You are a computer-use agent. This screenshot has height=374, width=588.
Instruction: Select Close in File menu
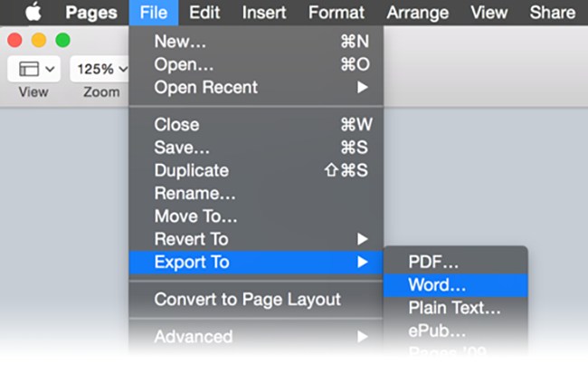(256, 125)
